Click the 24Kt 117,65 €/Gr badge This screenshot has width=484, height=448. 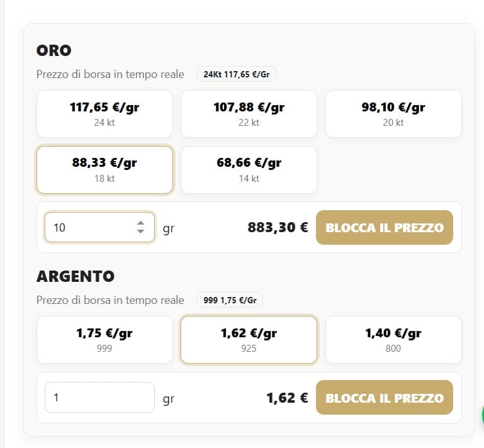pos(236,74)
